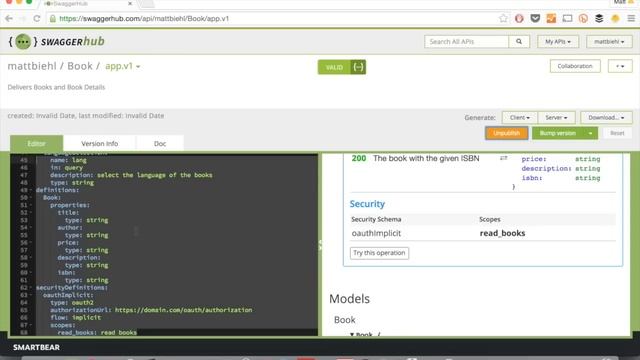This screenshot has height=360, width=640.
Task: Collapse the definitions block at line 49
Action: (31, 190)
